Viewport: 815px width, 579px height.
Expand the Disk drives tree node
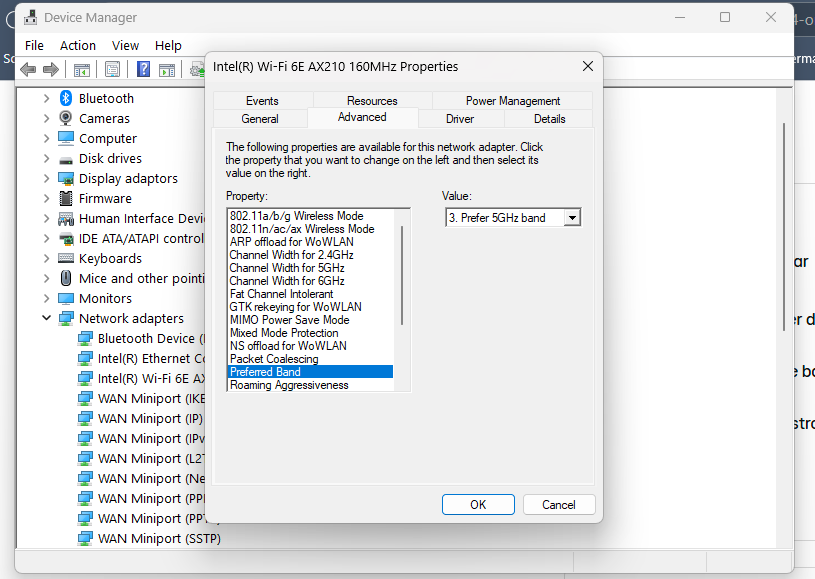tap(46, 159)
